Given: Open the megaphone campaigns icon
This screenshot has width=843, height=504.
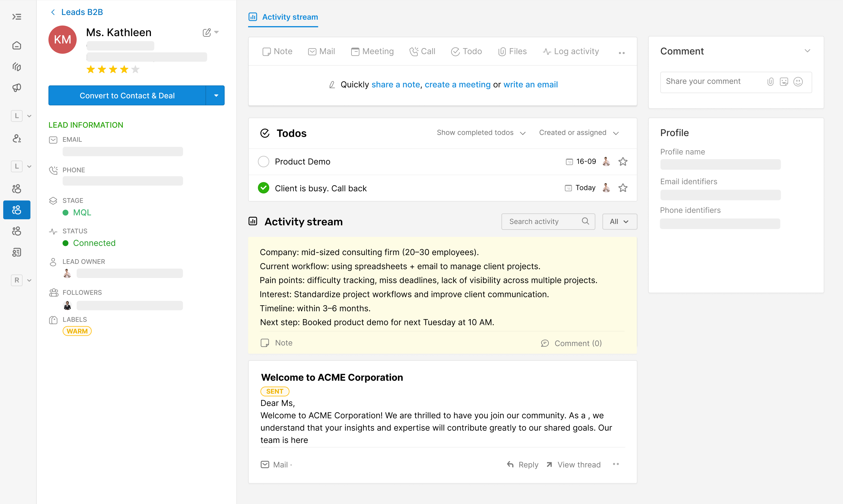Looking at the screenshot, I should point(17,88).
